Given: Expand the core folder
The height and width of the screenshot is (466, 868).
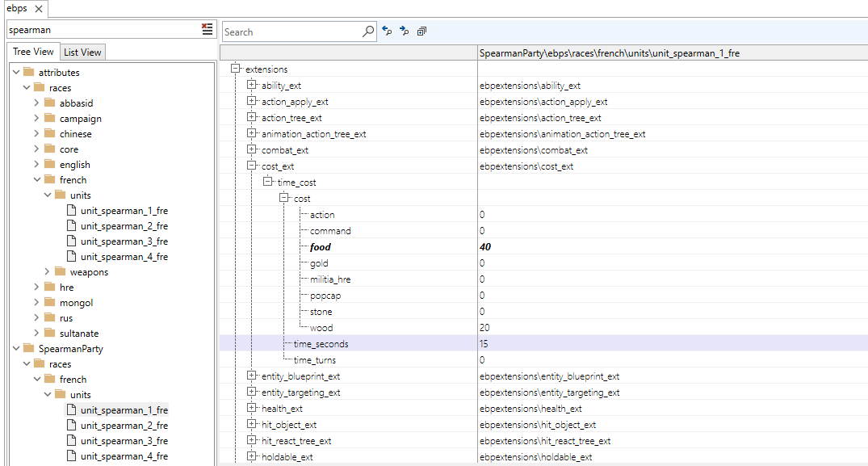Looking at the screenshot, I should point(36,149).
